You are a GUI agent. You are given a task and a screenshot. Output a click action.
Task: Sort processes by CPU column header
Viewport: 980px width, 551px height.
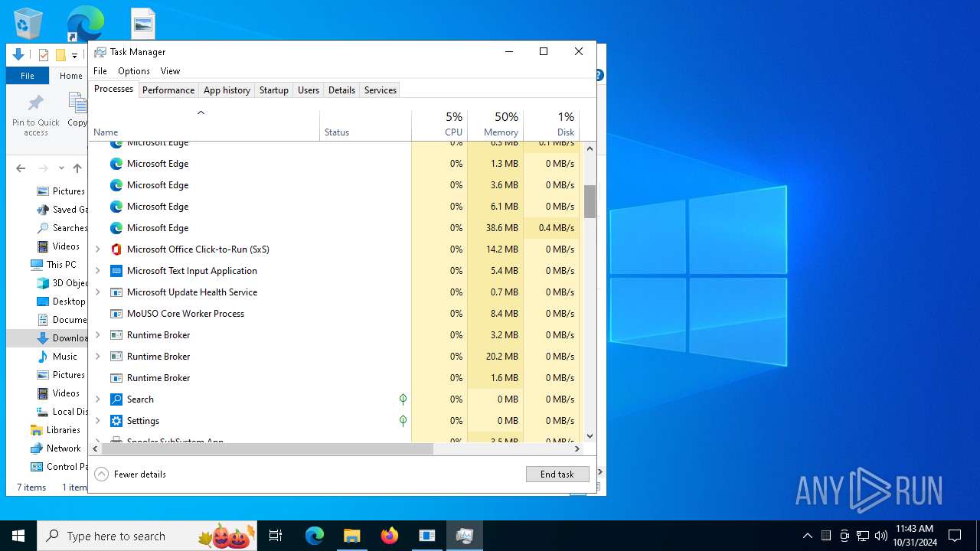tap(439, 126)
